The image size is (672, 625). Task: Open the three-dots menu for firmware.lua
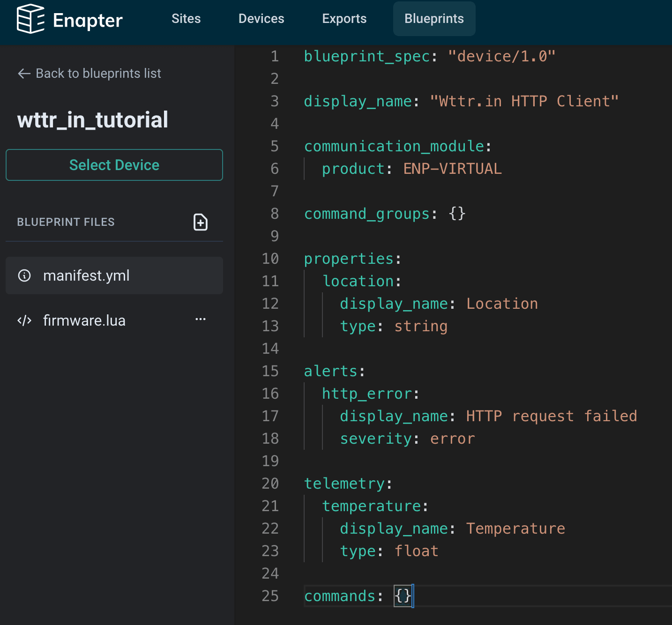(201, 320)
